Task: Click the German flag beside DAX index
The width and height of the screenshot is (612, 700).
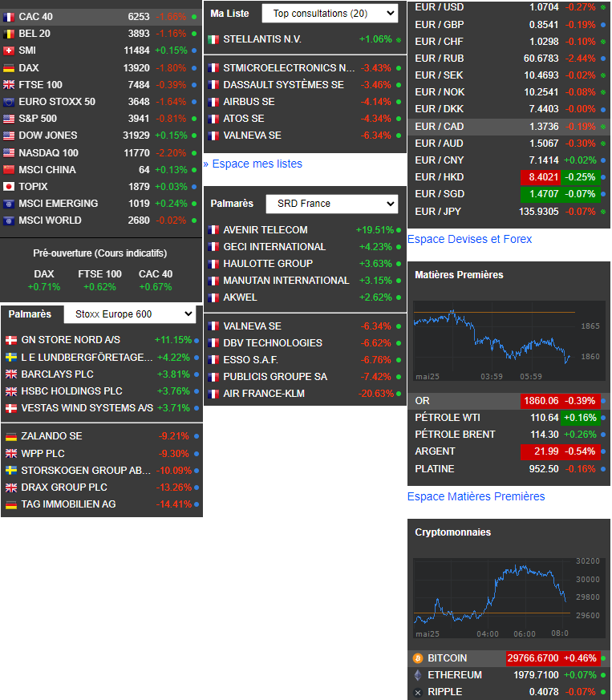Action: [9, 68]
